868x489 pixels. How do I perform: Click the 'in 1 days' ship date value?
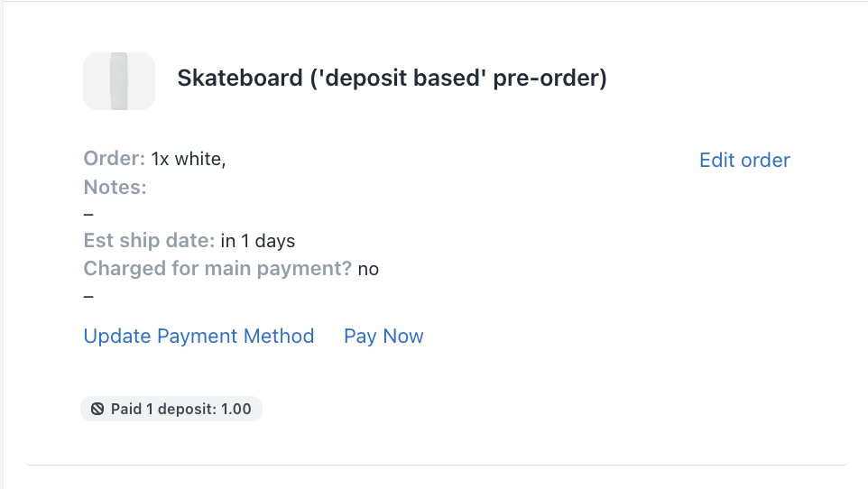tap(258, 241)
